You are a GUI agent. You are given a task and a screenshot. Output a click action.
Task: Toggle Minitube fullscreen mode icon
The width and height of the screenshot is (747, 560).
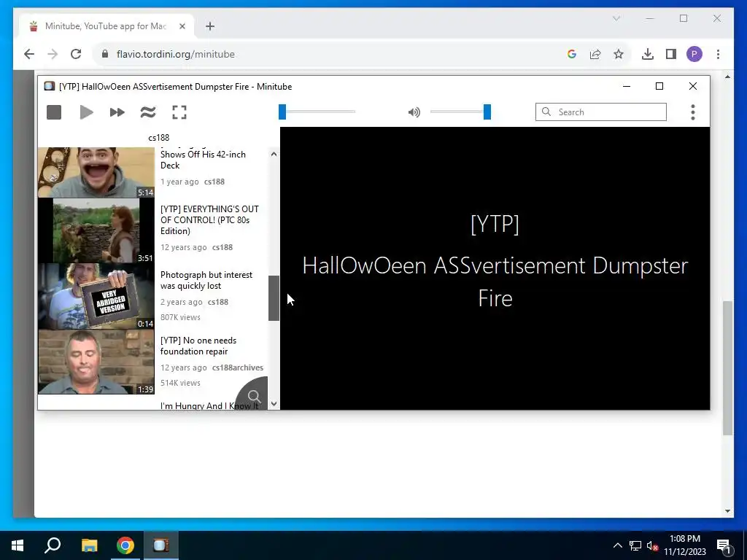tap(179, 112)
